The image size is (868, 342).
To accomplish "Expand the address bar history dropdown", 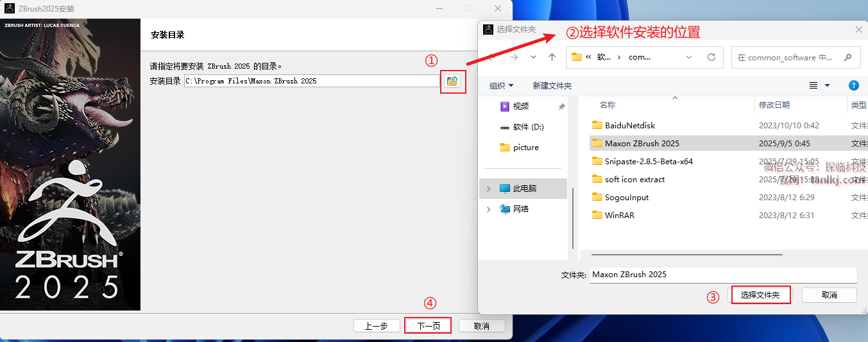I will 689,57.
